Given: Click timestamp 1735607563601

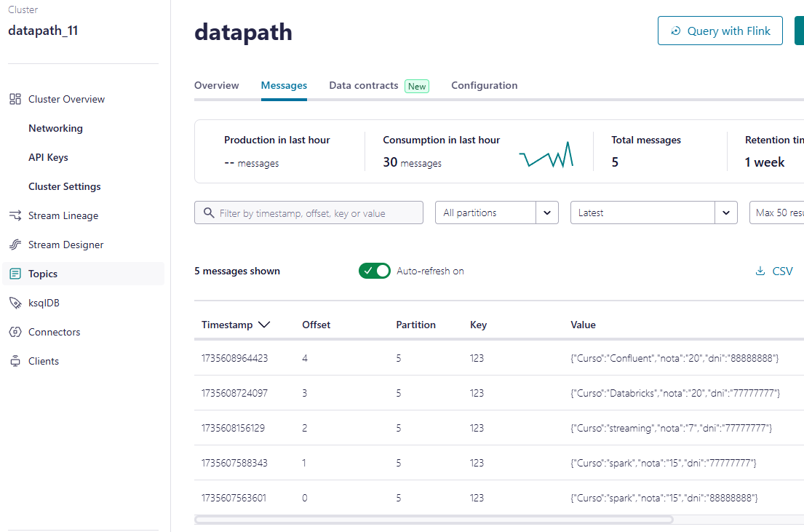Looking at the screenshot, I should tap(234, 498).
